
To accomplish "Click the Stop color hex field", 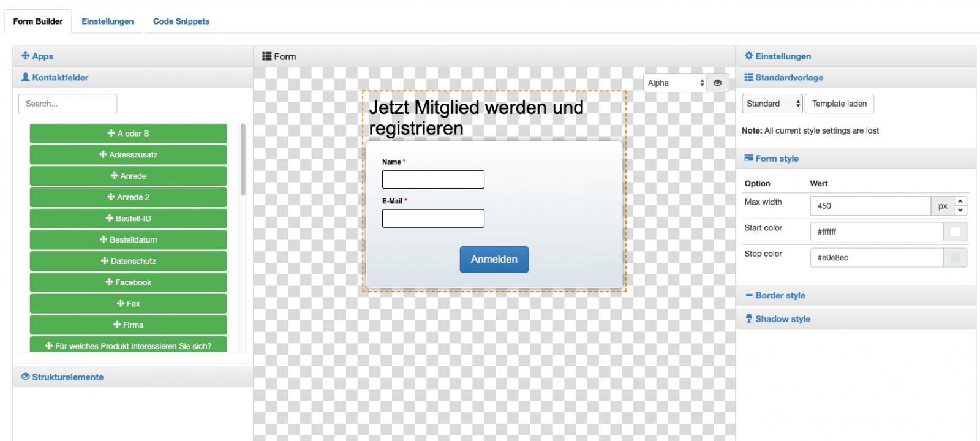I will click(876, 257).
